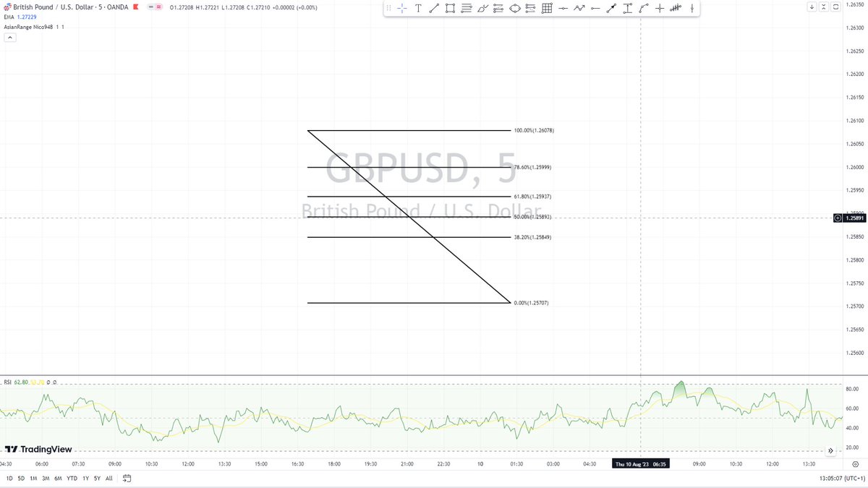
Task: Click the Thu 10 Aug '23 06:35 date label
Action: [x=641, y=463]
